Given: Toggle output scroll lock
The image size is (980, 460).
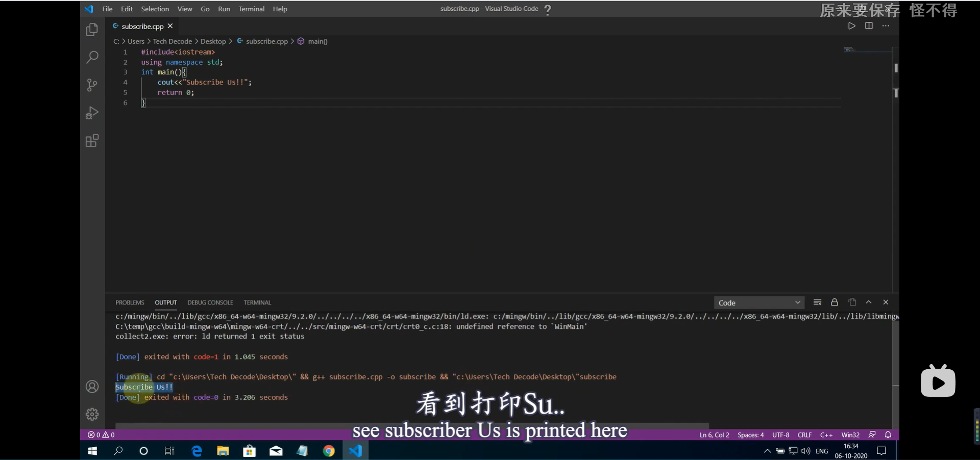Looking at the screenshot, I should point(835,302).
